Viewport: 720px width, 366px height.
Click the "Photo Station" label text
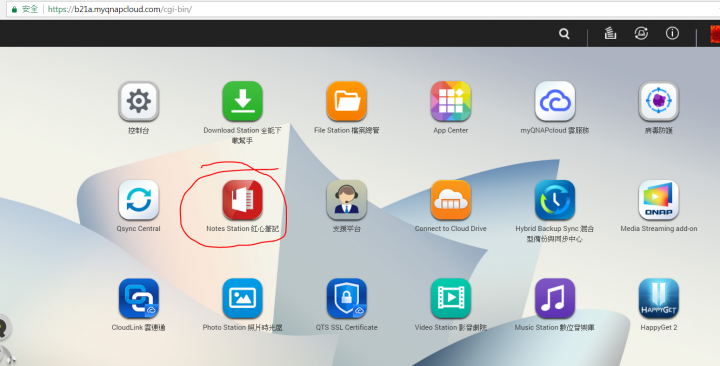224,327
